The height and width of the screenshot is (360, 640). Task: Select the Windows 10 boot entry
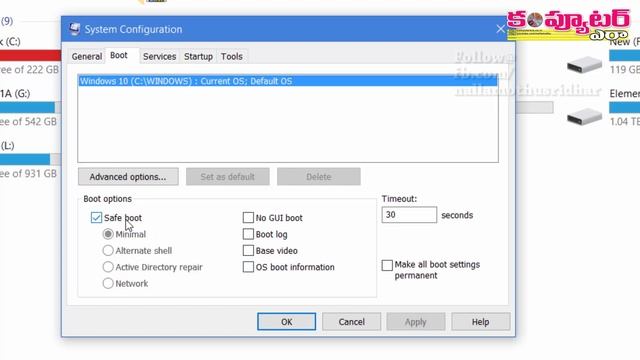pos(288,81)
